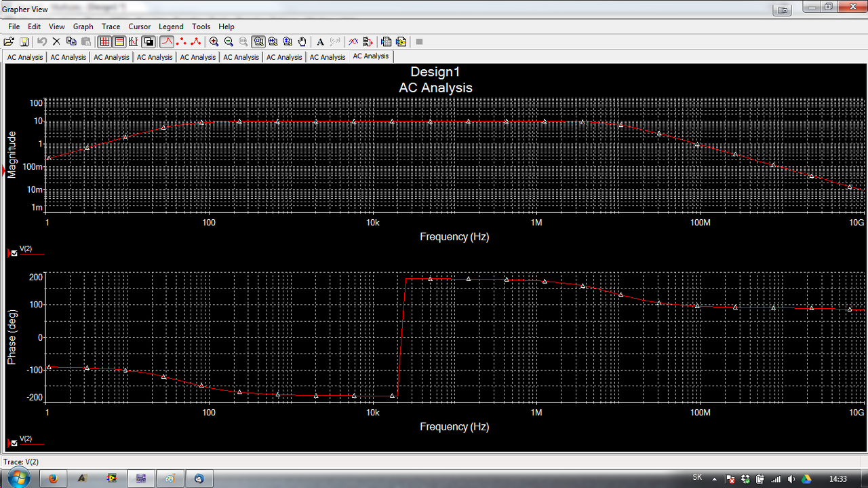Click the Design1 graph title
The image size is (868, 488).
pyautogui.click(x=435, y=72)
